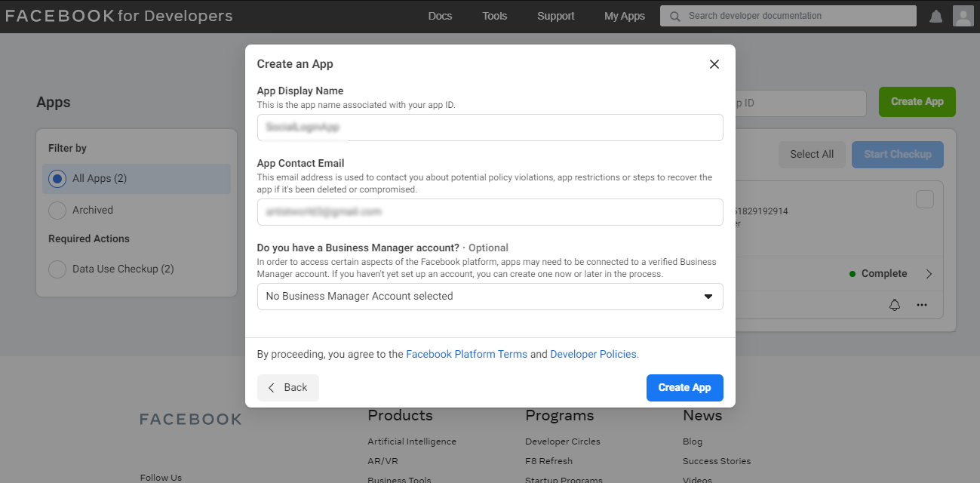This screenshot has height=483, width=980.
Task: Open the Developer Circles footer link
Action: click(563, 441)
